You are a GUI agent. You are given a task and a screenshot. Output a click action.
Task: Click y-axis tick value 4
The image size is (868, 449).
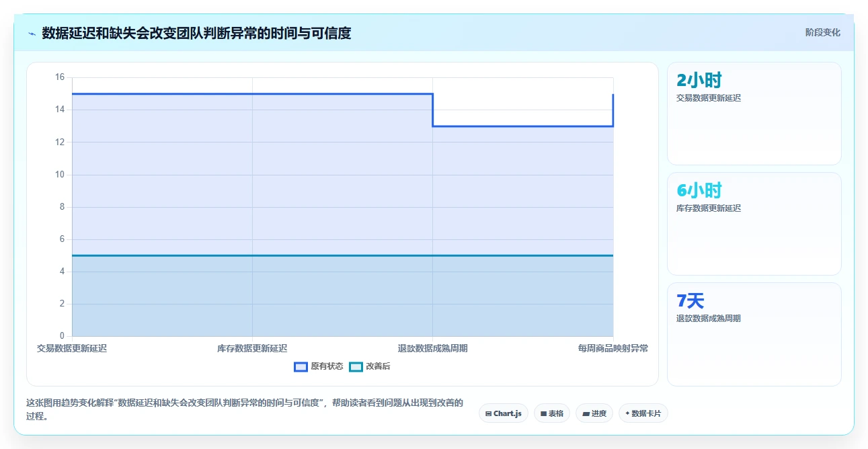pyautogui.click(x=62, y=272)
